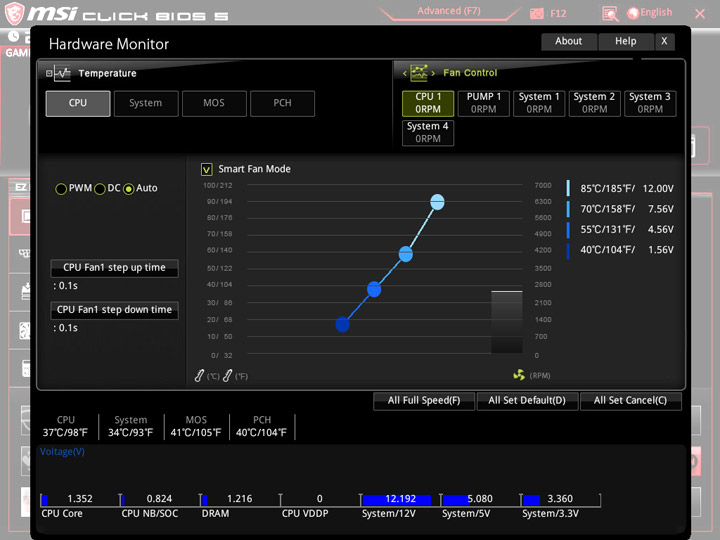Click the right arrow beside Fan Control
This screenshot has width=720, height=540.
pyautogui.click(x=433, y=73)
